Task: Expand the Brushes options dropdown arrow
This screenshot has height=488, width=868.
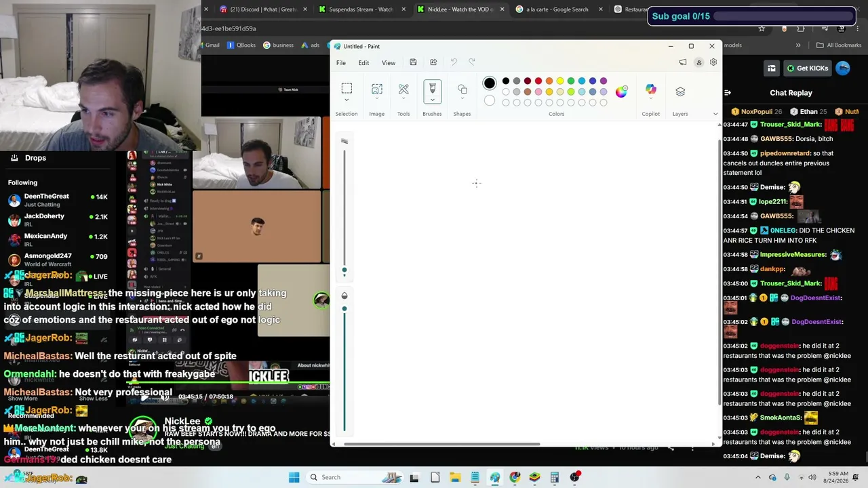Action: pos(432,100)
